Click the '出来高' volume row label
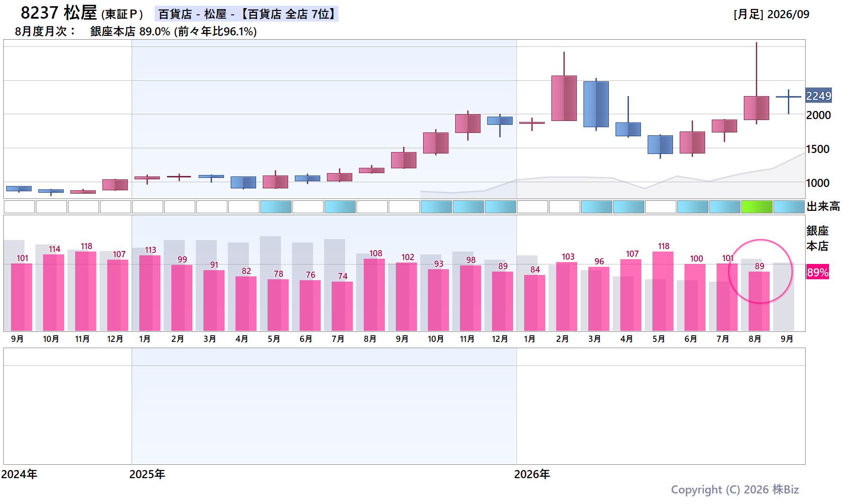The height and width of the screenshot is (504, 852). pos(823,207)
